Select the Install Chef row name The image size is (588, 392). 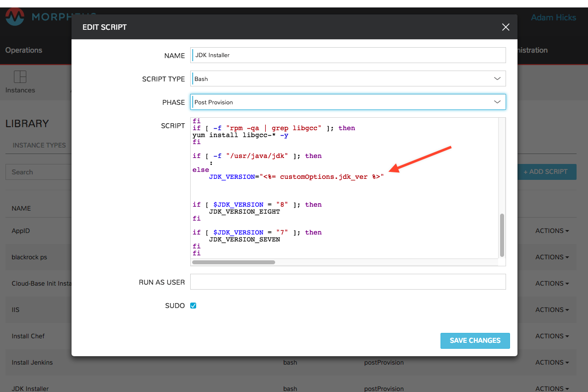28,336
